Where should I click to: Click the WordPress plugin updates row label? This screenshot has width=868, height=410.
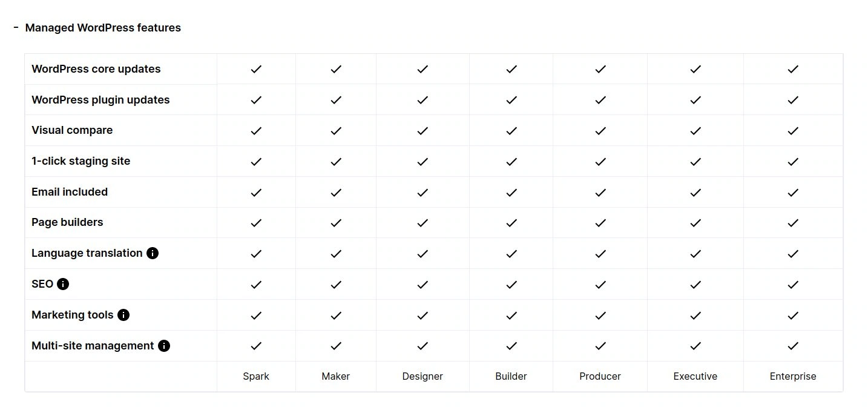click(100, 100)
